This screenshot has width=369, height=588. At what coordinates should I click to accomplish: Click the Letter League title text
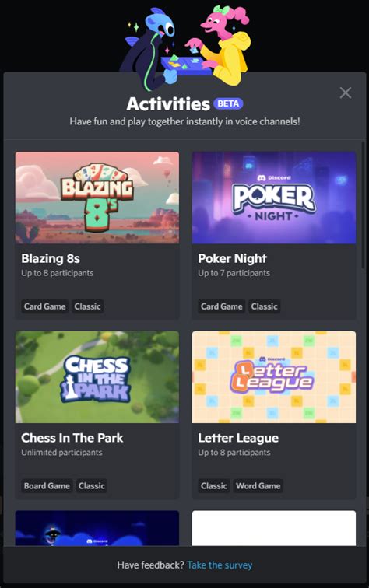(x=238, y=438)
